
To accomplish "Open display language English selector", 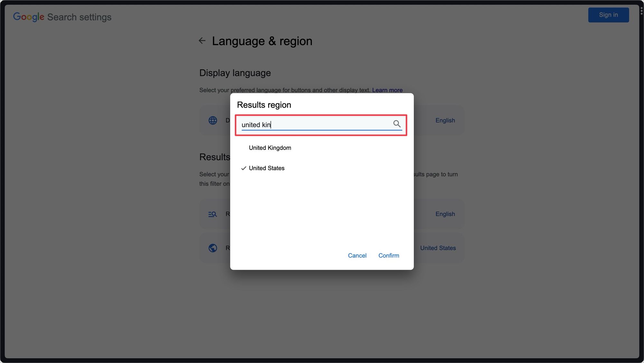I will (x=445, y=120).
